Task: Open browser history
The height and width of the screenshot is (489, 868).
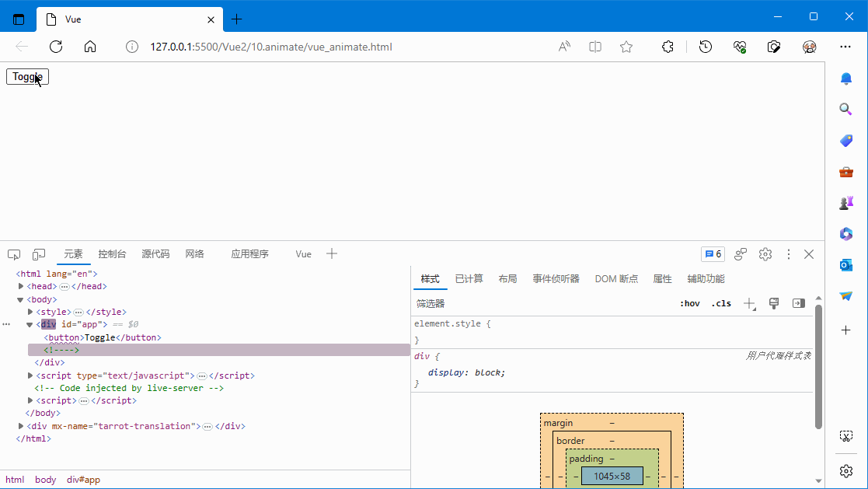Action: 706,47
